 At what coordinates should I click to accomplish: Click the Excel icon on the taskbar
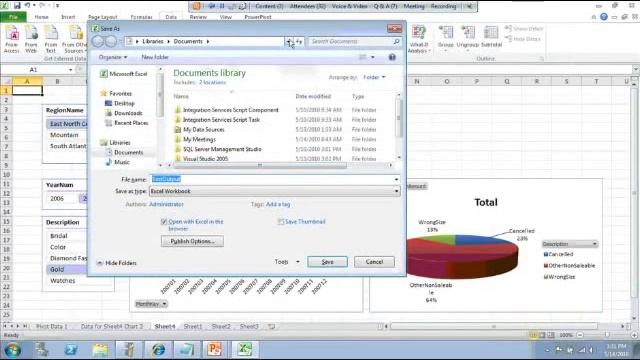click(x=244, y=349)
